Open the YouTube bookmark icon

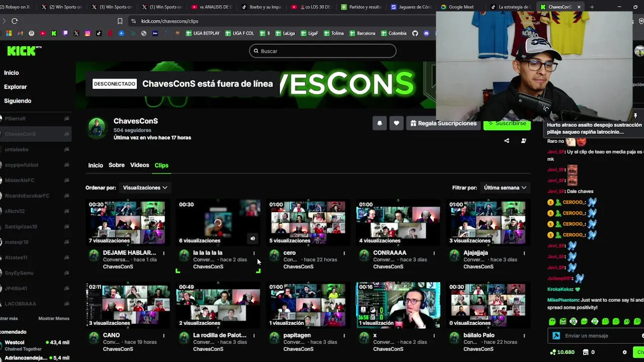(x=43, y=33)
